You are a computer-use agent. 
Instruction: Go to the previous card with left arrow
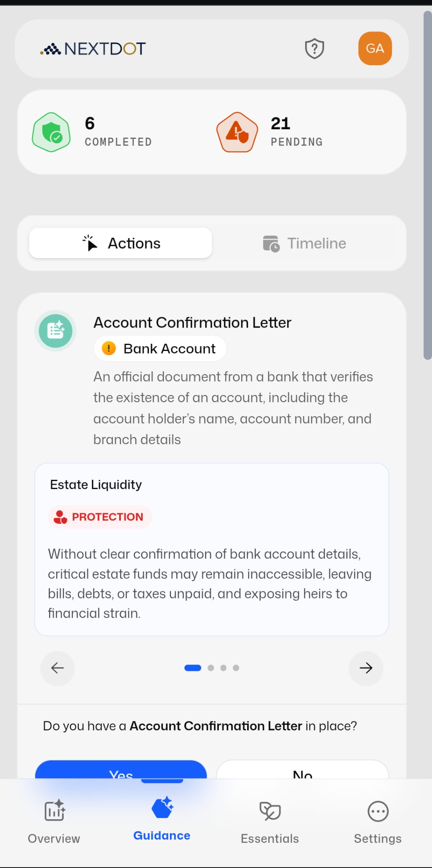tap(58, 668)
